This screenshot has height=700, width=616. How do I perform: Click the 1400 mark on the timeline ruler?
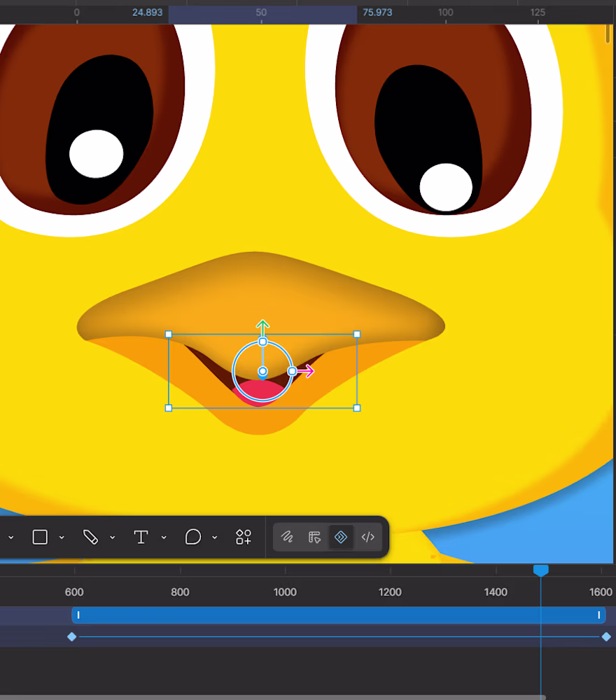pyautogui.click(x=496, y=592)
